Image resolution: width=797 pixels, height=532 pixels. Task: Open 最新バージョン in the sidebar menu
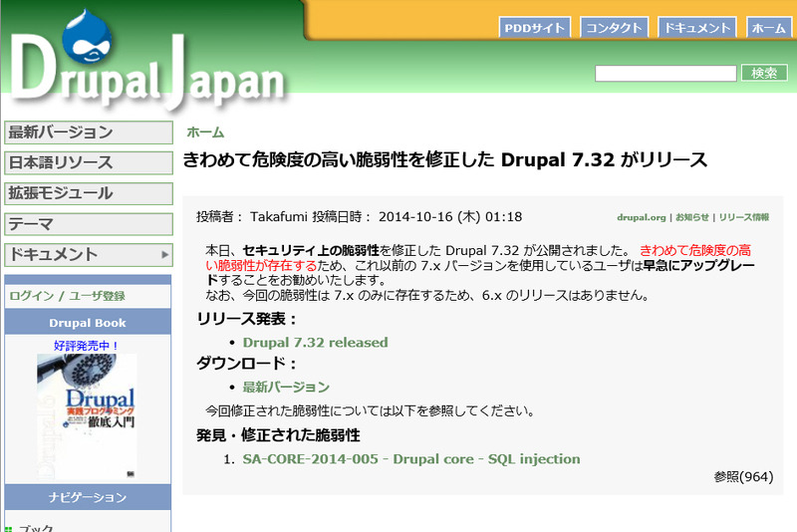click(x=89, y=133)
